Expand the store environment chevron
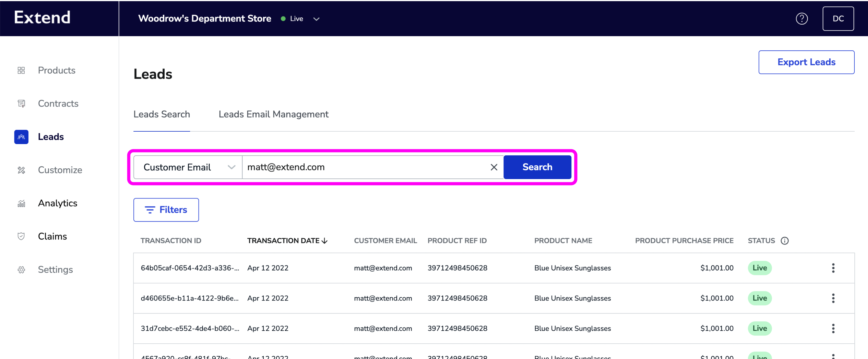The height and width of the screenshot is (359, 868). point(316,19)
